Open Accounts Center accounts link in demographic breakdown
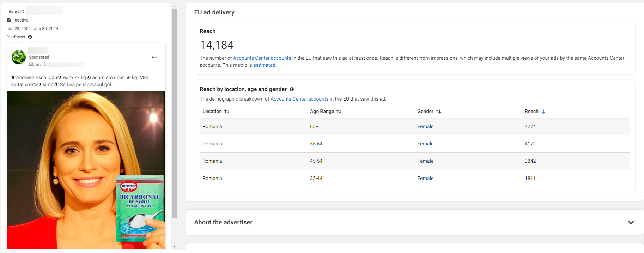Viewport: 644px width, 253px height. 299,99
